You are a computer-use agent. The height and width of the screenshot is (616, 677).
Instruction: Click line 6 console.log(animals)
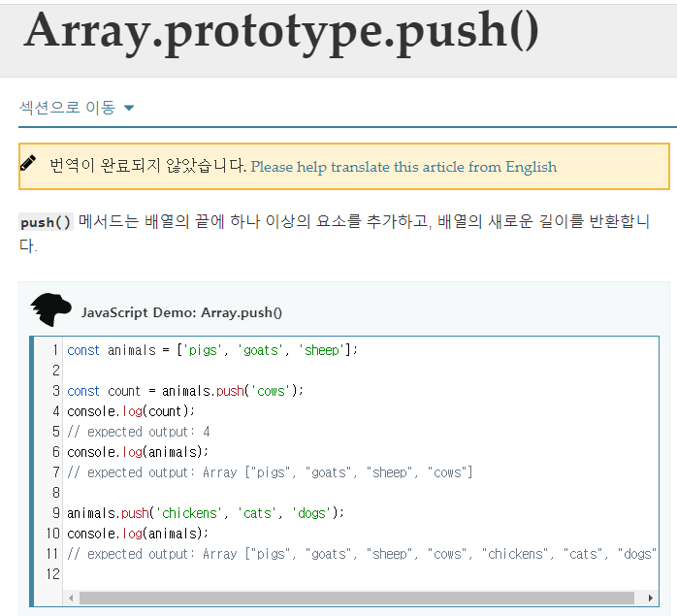[x=138, y=452]
